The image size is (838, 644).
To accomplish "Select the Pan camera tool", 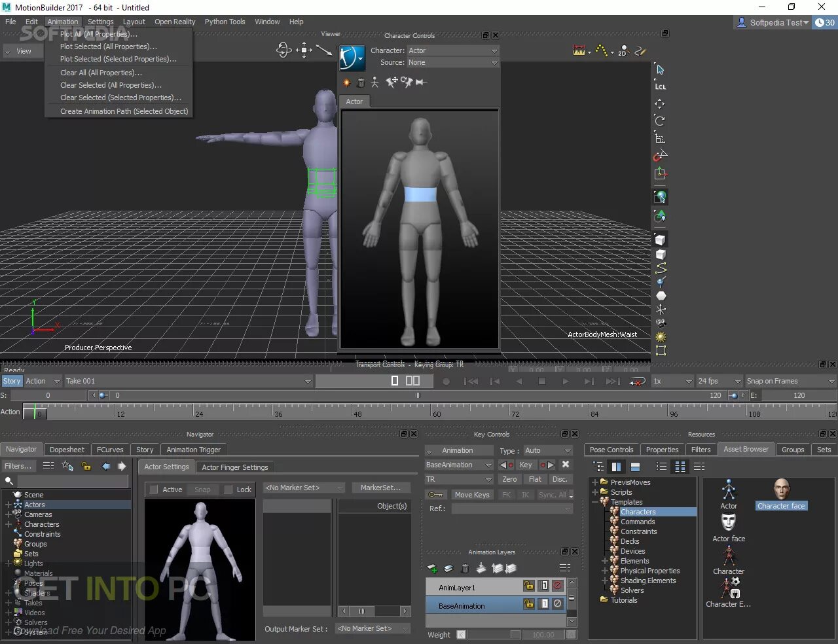I will click(304, 50).
